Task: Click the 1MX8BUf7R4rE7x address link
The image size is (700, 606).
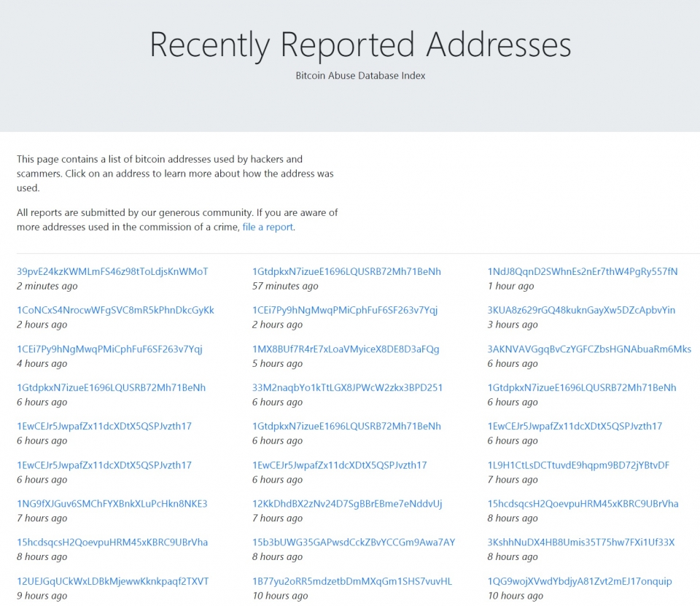Action: coord(346,349)
